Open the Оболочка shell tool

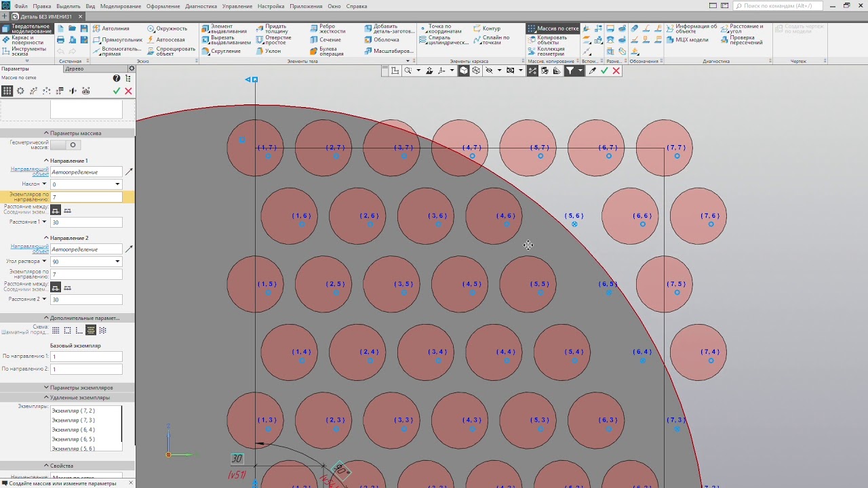[x=382, y=39]
